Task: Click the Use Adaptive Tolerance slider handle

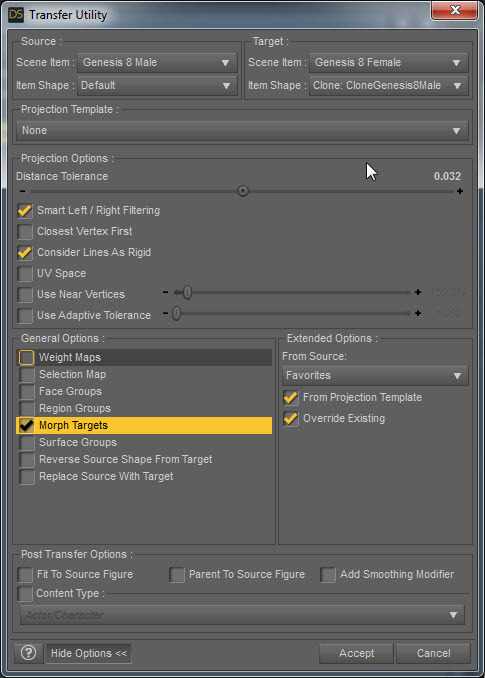Action: [x=176, y=313]
